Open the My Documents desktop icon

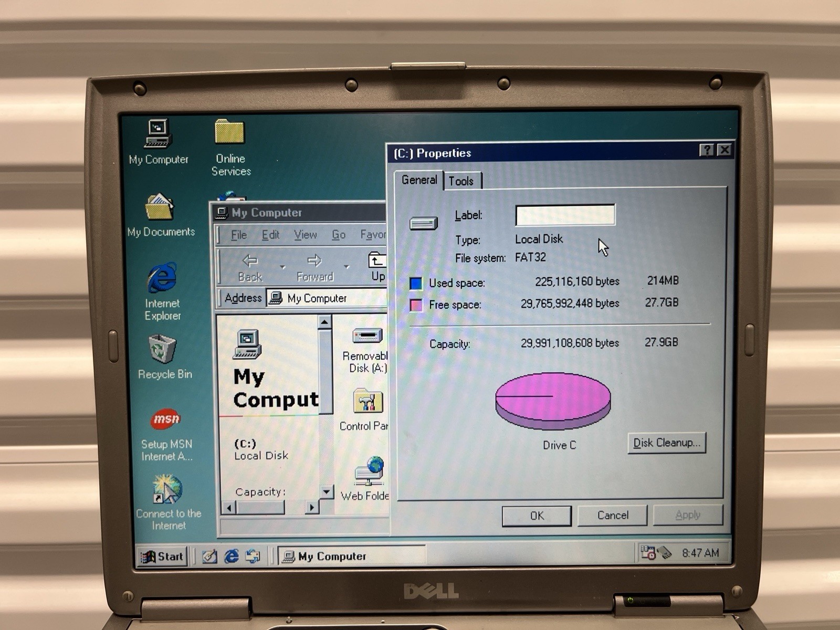pyautogui.click(x=160, y=215)
